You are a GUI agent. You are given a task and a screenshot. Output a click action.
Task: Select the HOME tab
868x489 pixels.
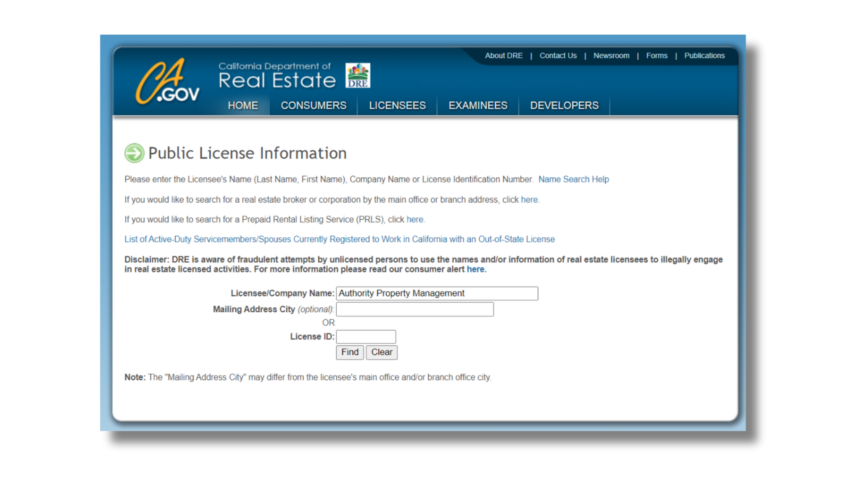tap(243, 105)
